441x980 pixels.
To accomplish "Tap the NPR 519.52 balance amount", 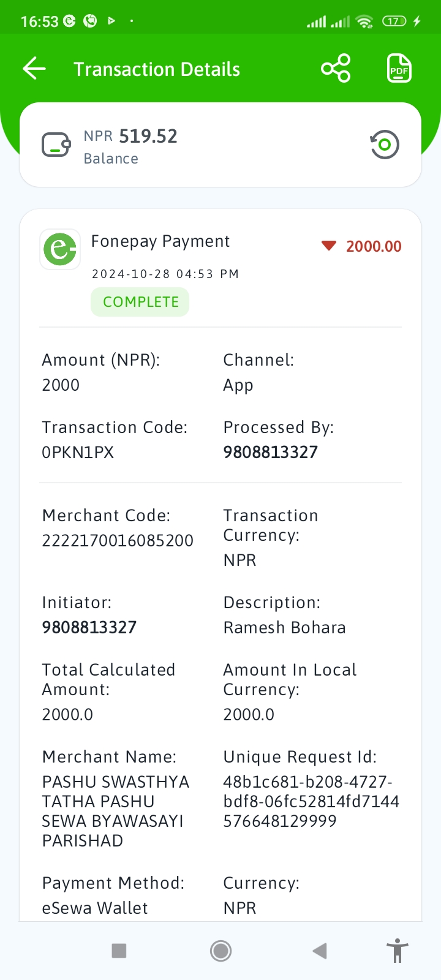I will tap(130, 136).
